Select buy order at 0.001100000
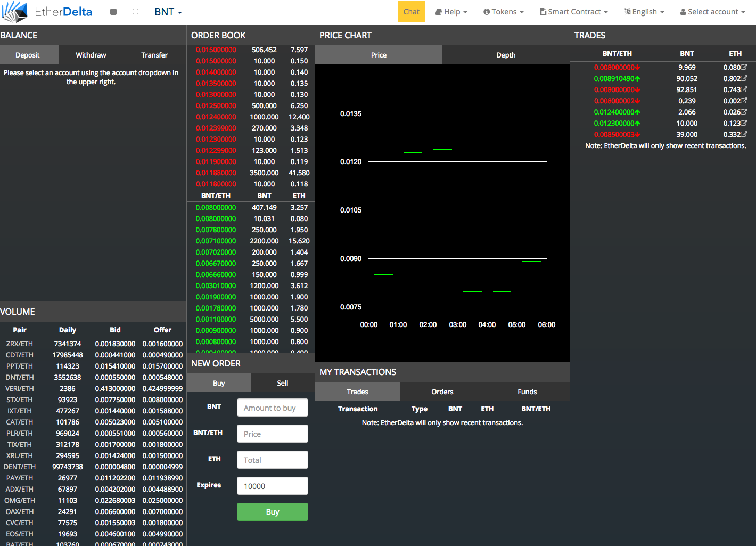756x546 pixels. tap(251, 319)
